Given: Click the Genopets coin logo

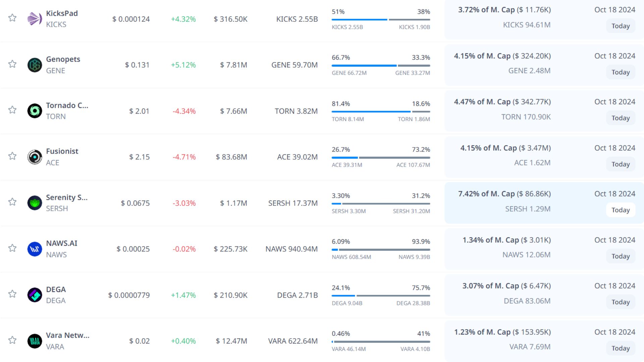Looking at the screenshot, I should 35,65.
